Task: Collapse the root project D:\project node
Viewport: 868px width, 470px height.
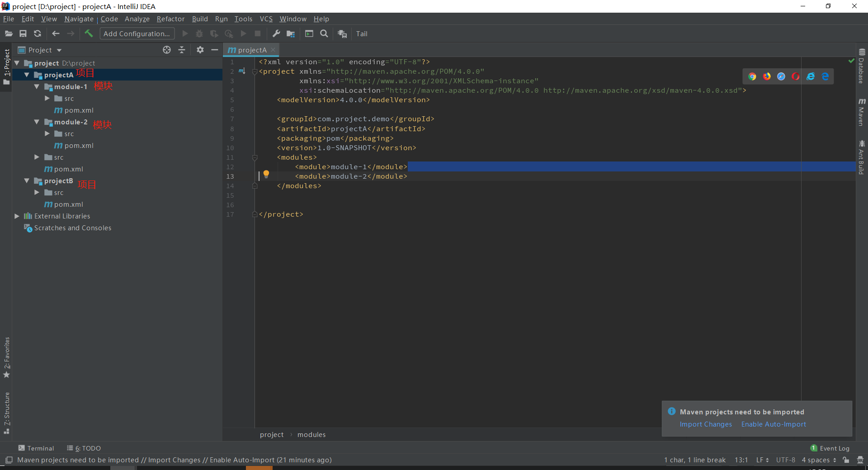Action: (17, 63)
